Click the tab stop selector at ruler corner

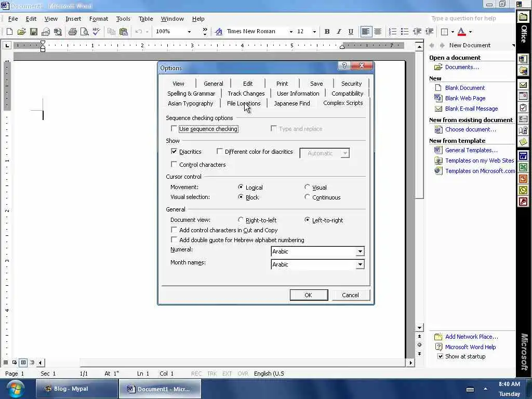7,45
